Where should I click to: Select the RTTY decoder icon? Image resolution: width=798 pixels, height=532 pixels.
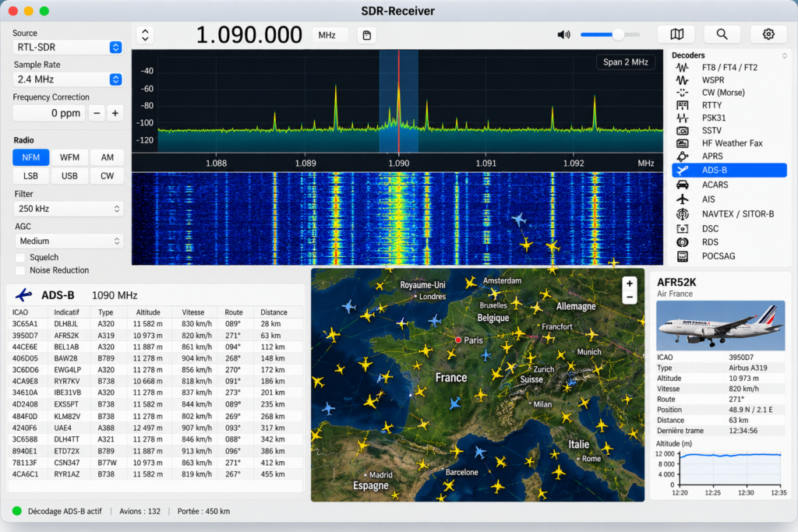(x=682, y=105)
